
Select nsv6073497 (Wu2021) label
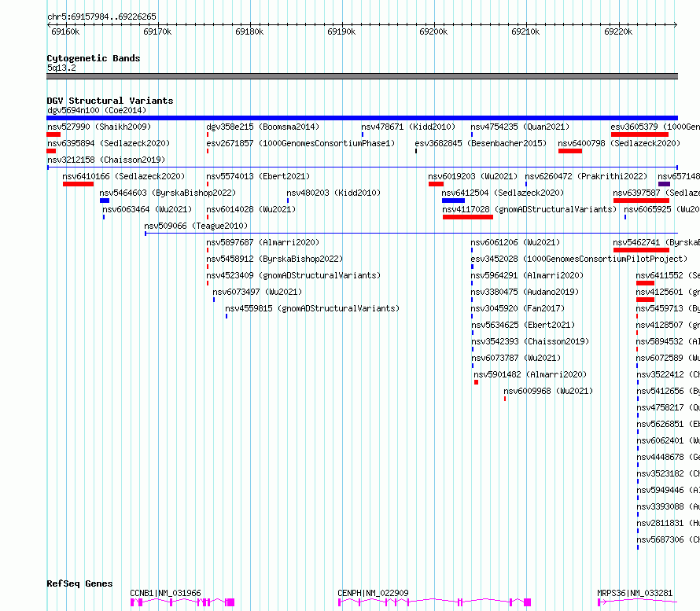(x=257, y=292)
